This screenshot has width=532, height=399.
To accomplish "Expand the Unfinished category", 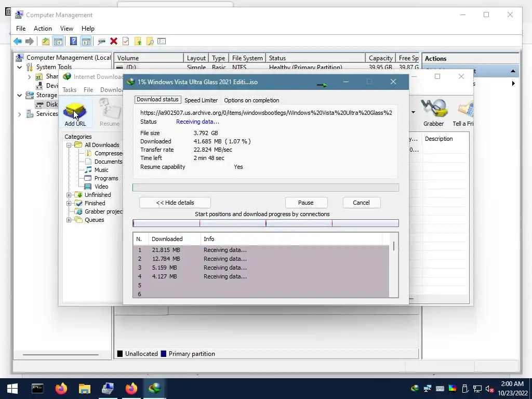I will pyautogui.click(x=69, y=195).
